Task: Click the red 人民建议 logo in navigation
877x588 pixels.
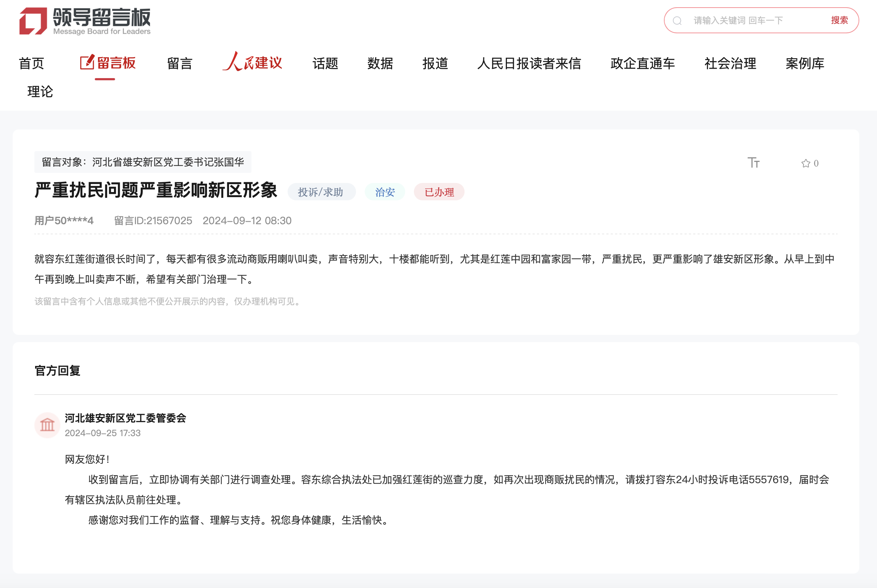Action: point(253,63)
